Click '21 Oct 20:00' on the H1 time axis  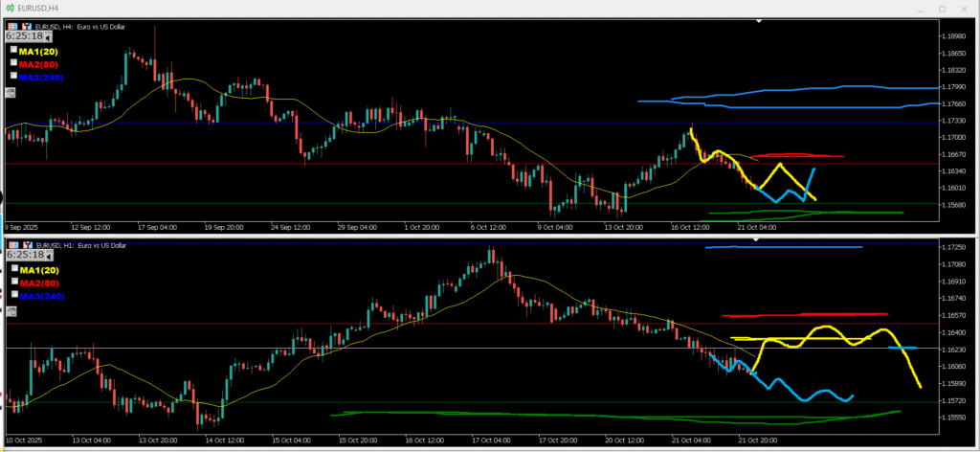pos(759,439)
